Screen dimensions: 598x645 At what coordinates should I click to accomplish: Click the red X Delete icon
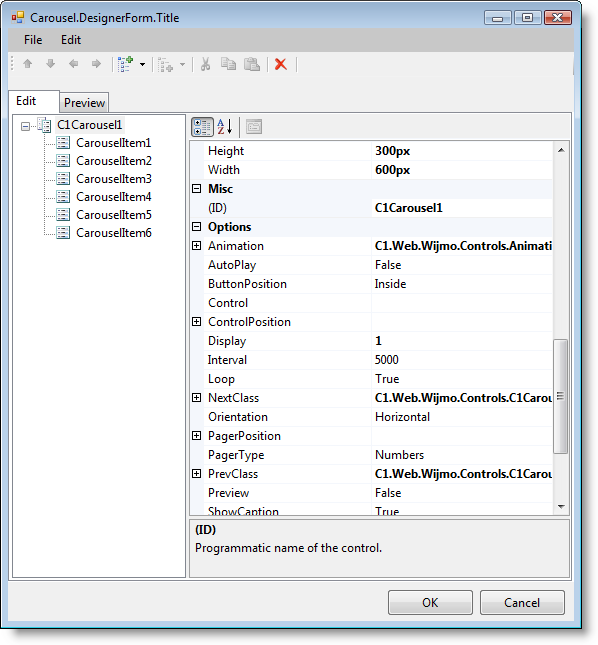(281, 64)
